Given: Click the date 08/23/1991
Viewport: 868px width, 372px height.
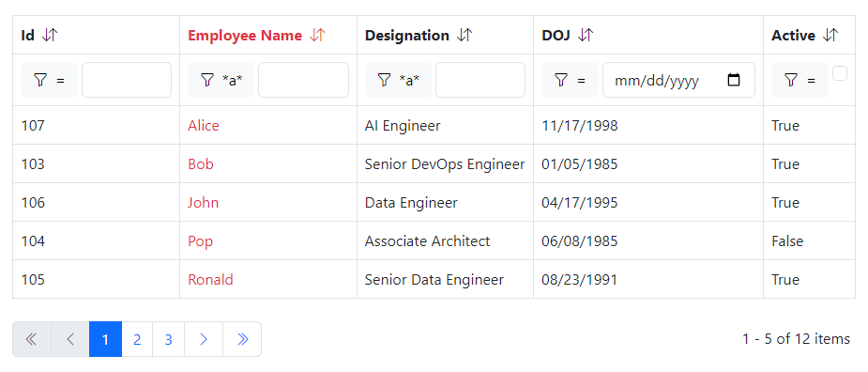Looking at the screenshot, I should coord(580,279).
